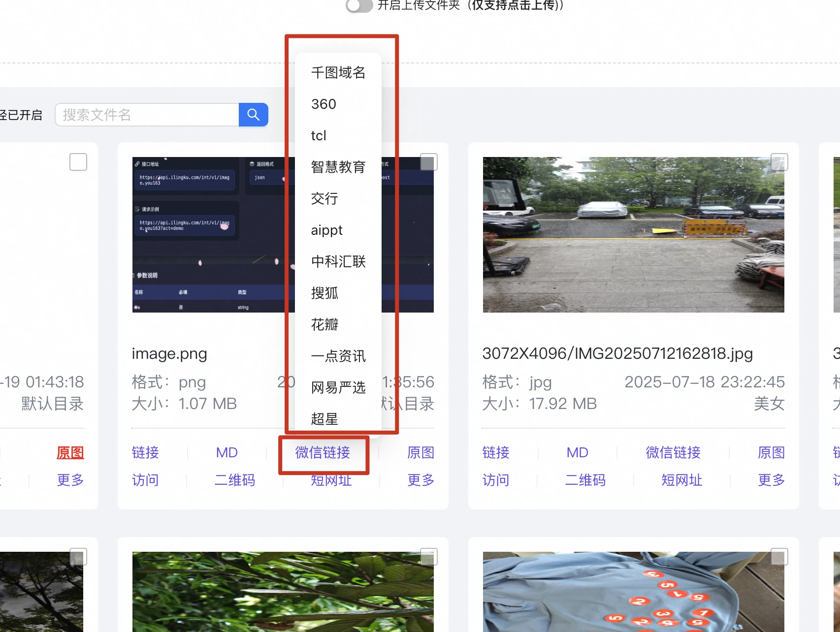Open the dark tree photo thumbnail
This screenshot has height=632, width=840.
pos(41,592)
